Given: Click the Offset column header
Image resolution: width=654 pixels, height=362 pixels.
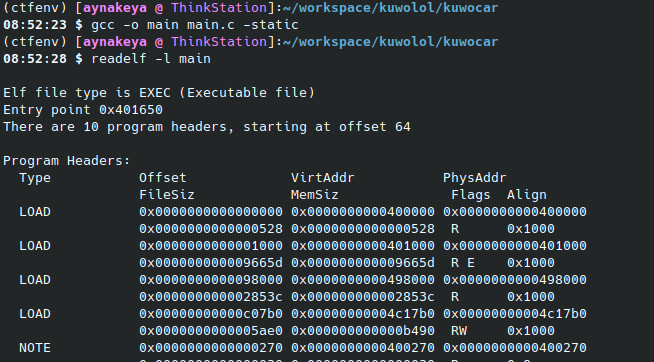Looking at the screenshot, I should click(163, 178).
